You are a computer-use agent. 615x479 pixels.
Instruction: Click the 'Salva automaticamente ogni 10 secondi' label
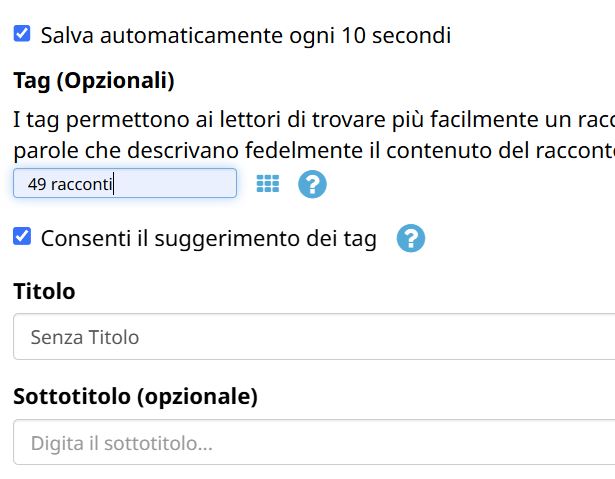pos(246,35)
